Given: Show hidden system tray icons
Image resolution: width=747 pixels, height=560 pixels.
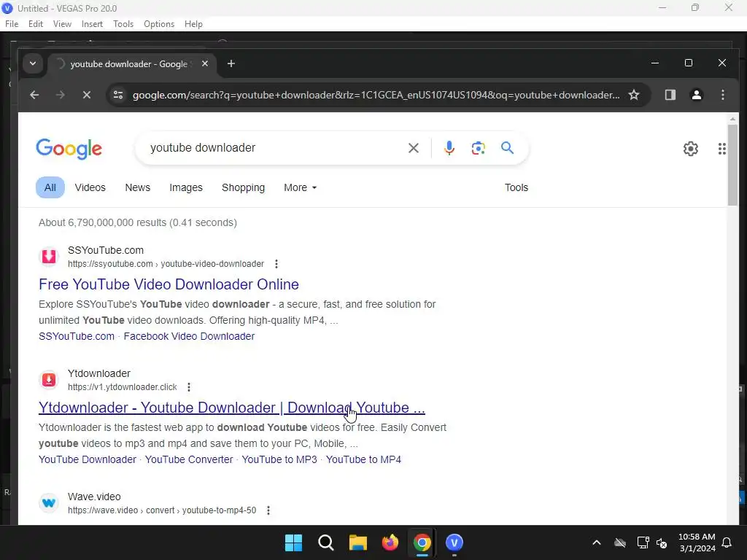Looking at the screenshot, I should (x=597, y=542).
